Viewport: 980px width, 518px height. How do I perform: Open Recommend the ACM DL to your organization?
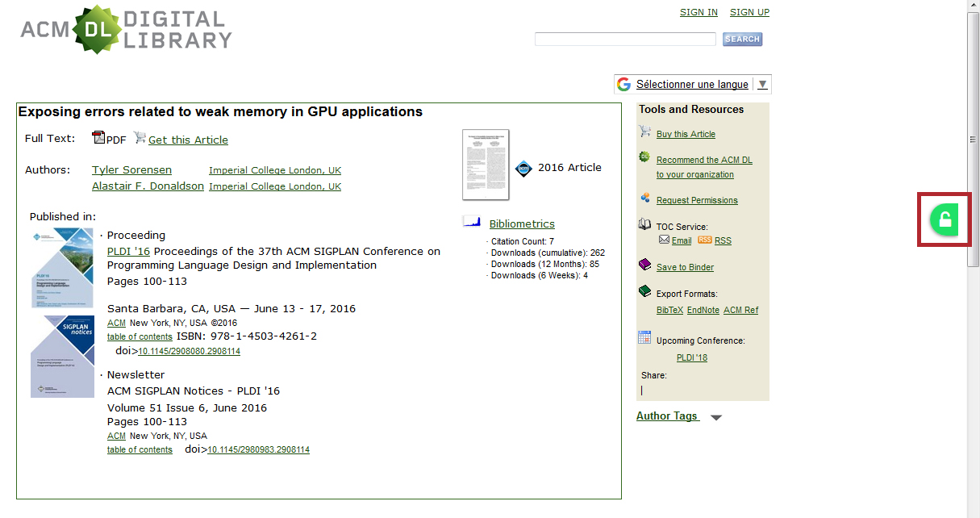tap(704, 167)
